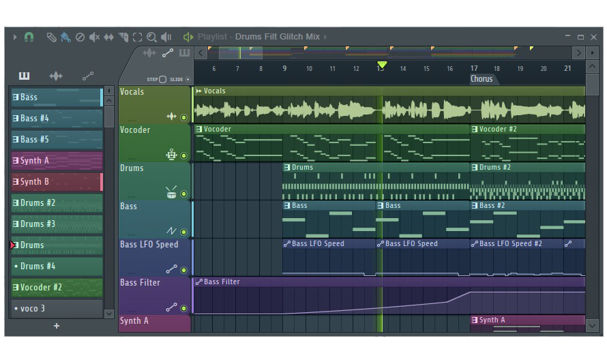Focus pattern clips using piano icon
The image size is (607, 364).
[x=184, y=52]
